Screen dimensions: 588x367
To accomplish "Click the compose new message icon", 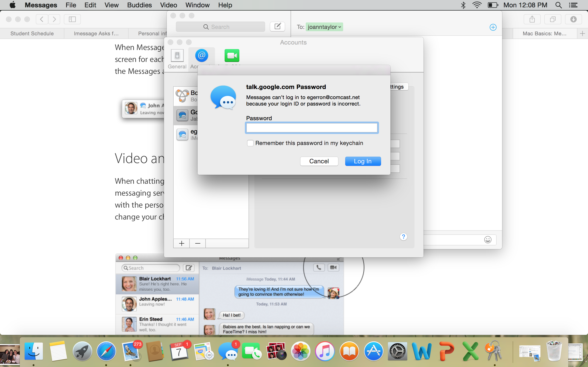I will tap(277, 26).
